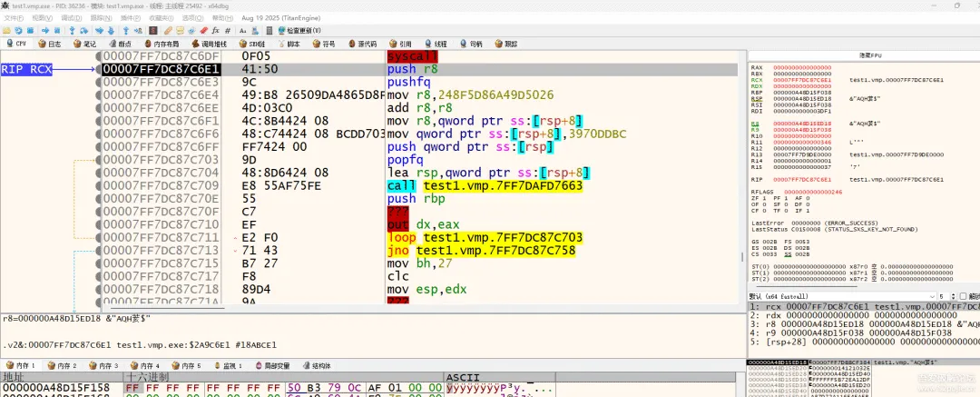Switch to the 引用 tab

coord(400,44)
